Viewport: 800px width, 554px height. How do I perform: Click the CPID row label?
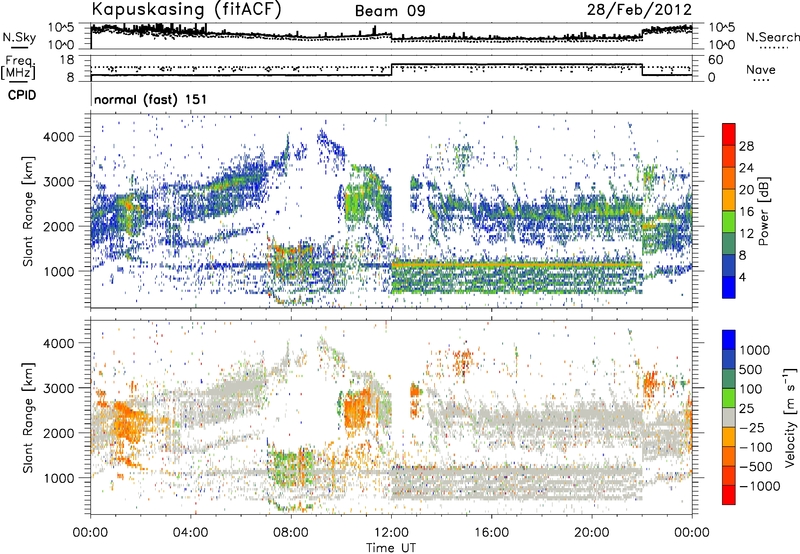(22, 95)
